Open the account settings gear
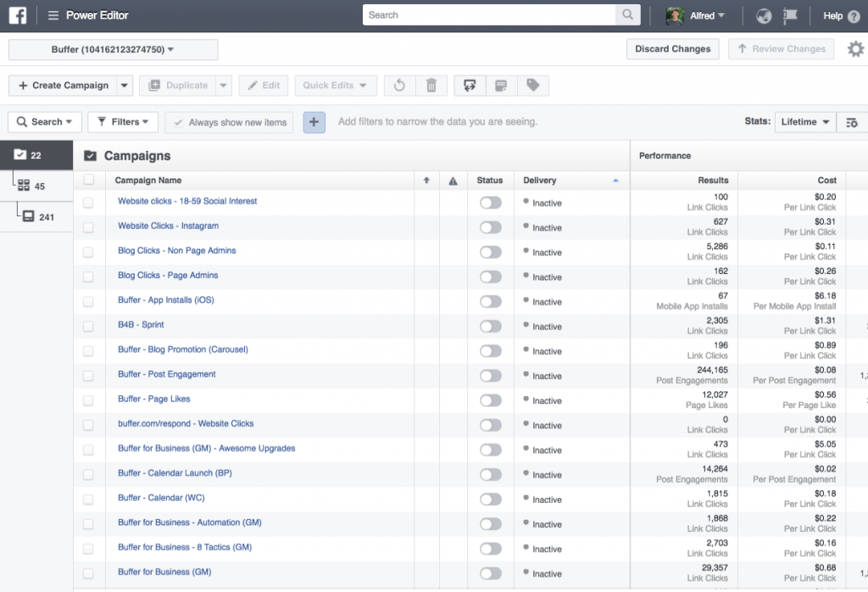The height and width of the screenshot is (592, 868). click(x=855, y=49)
